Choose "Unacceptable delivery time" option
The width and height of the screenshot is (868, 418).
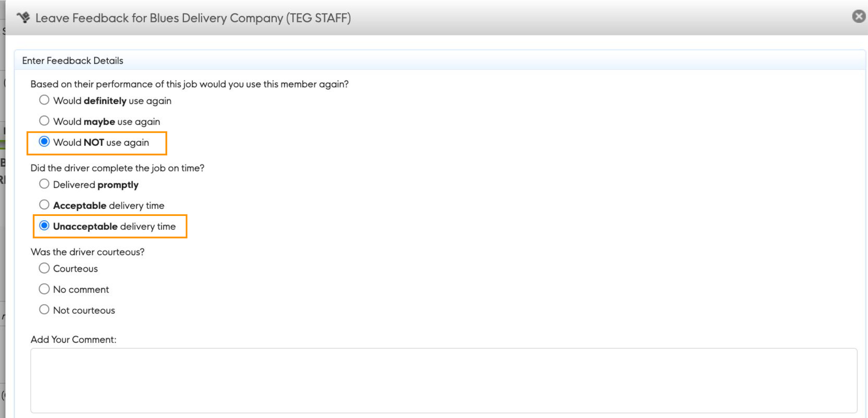[44, 226]
